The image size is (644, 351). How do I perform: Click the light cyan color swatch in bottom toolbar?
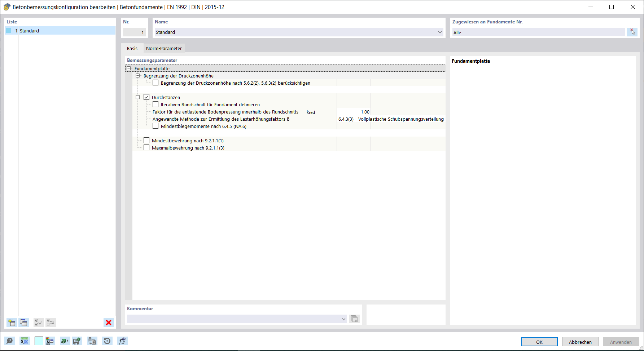pos(39,341)
